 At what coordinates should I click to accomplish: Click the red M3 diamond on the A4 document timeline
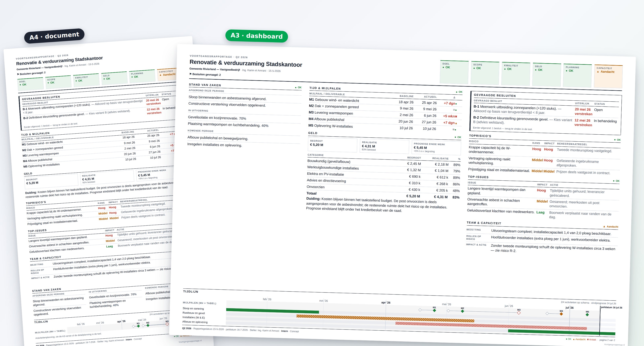[167, 324]
